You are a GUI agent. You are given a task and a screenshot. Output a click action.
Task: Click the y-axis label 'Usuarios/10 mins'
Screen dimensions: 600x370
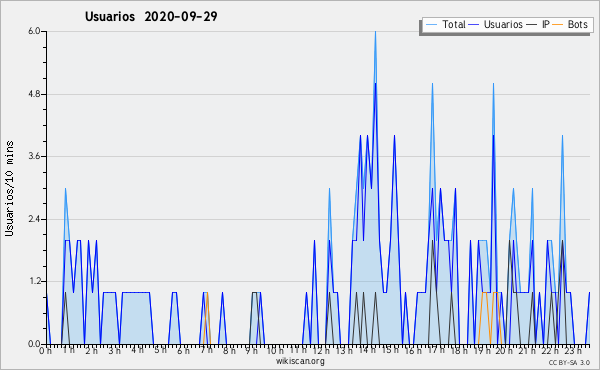(x=9, y=189)
